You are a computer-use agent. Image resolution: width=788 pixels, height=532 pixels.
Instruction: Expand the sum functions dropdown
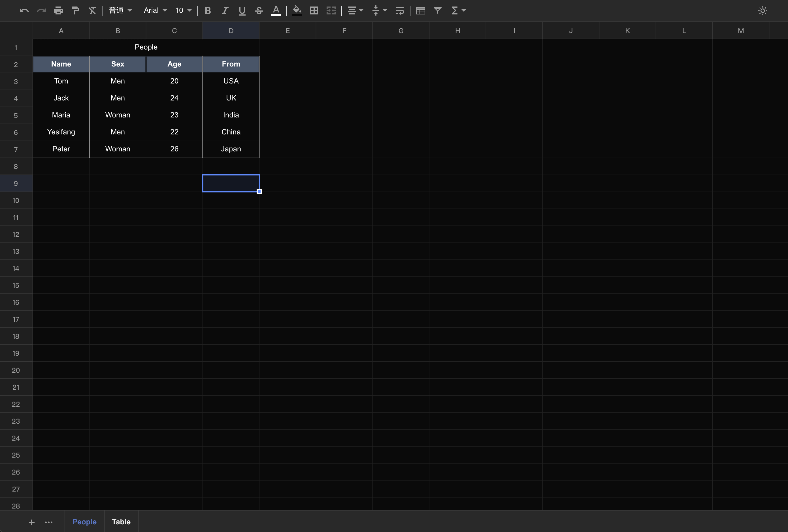[458, 10]
